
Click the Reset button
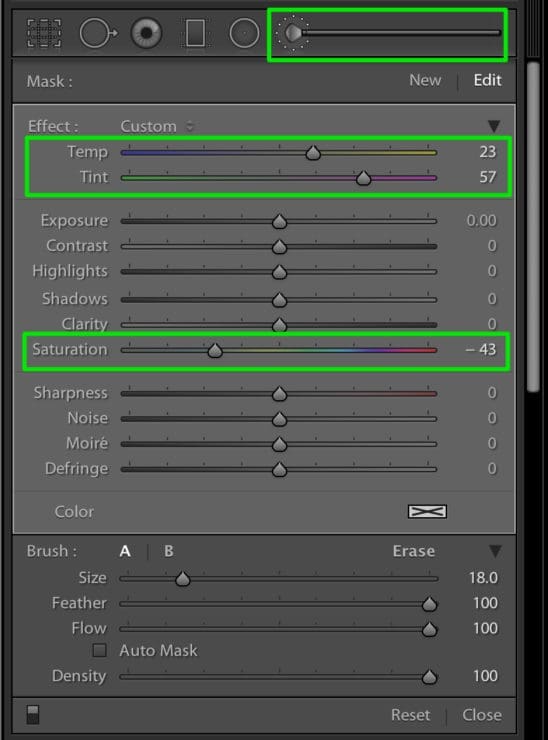tap(410, 715)
